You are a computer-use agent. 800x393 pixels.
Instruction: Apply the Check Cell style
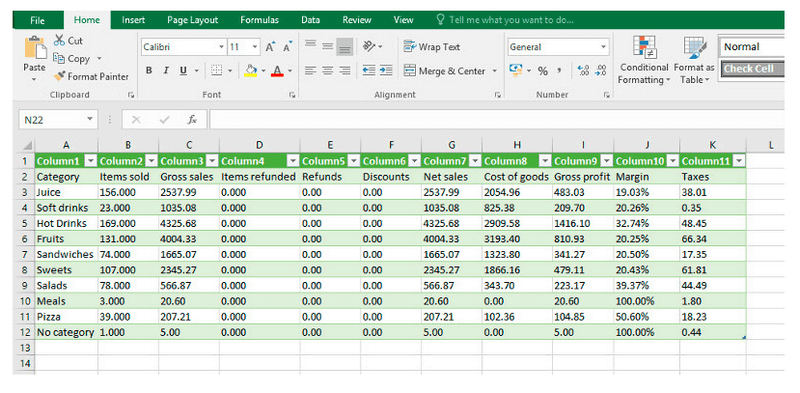click(x=752, y=69)
